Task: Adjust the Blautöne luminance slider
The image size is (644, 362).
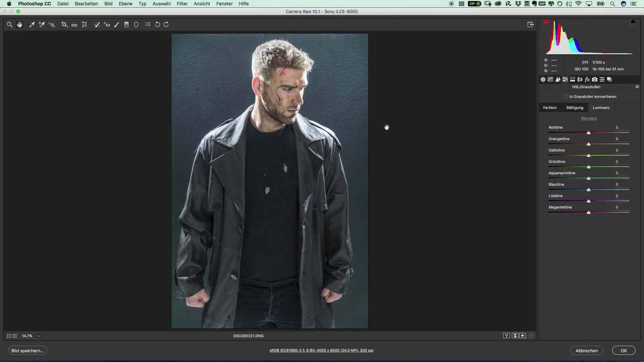Action: pyautogui.click(x=589, y=190)
